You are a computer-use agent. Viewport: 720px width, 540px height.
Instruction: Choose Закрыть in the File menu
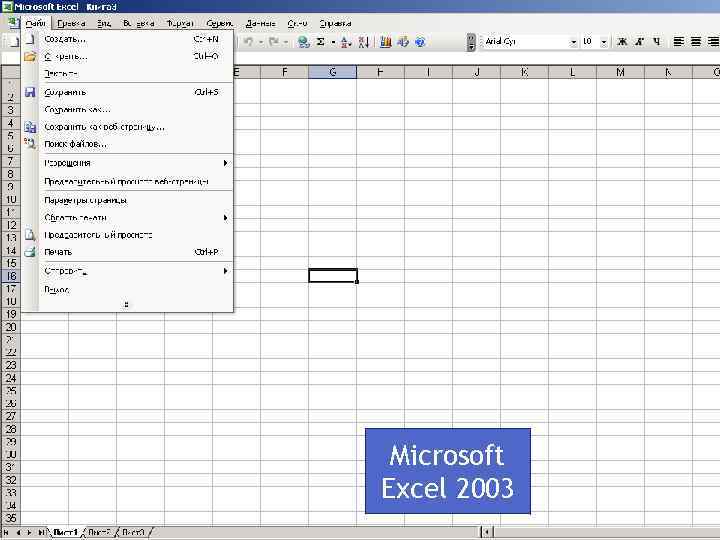point(127,73)
